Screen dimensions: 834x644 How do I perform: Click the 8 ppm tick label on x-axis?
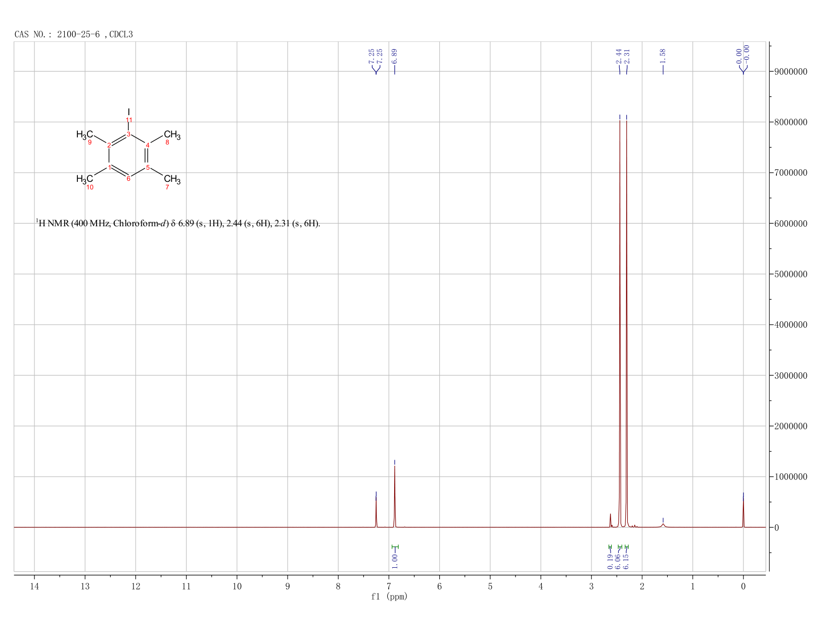(338, 586)
